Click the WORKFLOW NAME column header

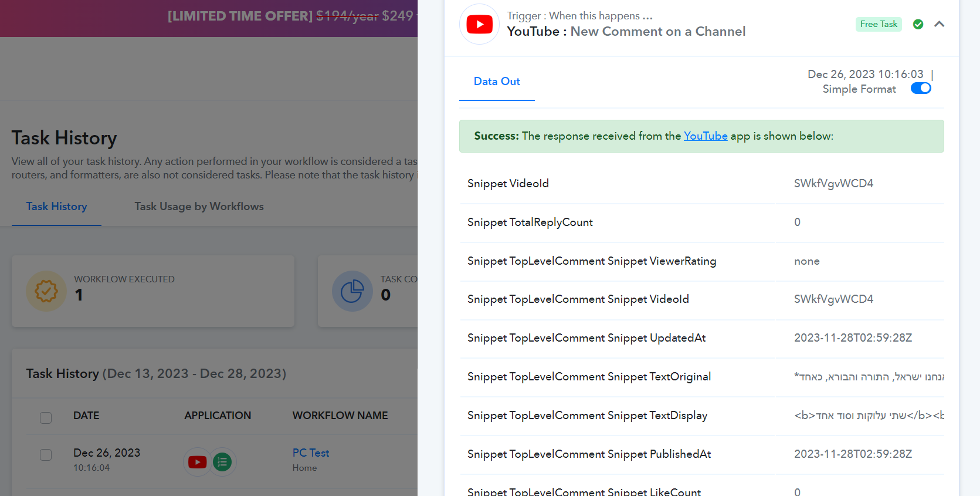[x=340, y=416]
